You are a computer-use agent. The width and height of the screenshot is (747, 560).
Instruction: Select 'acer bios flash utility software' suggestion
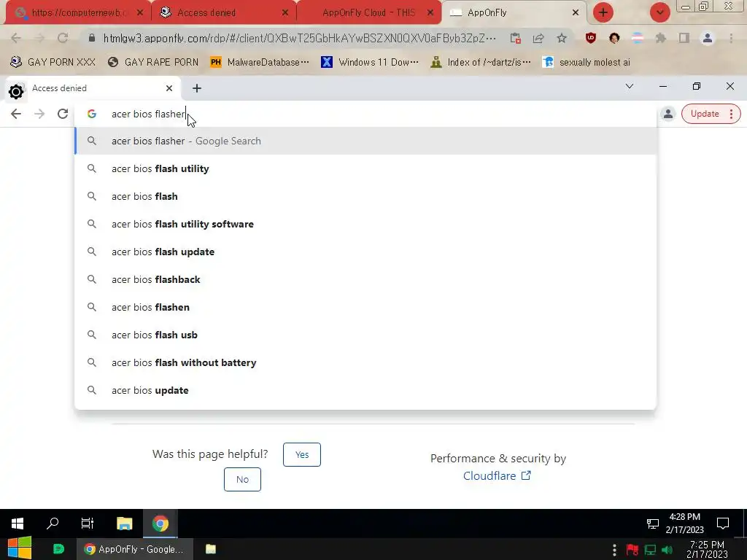pos(365,224)
